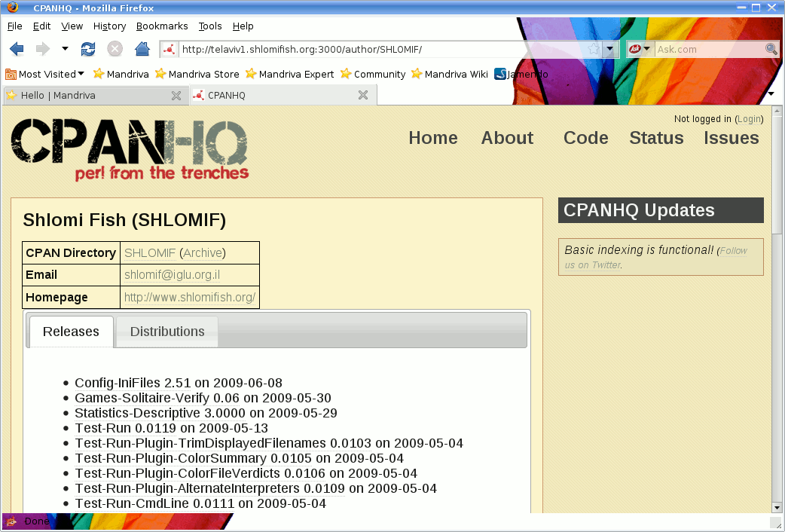Navigate to Home in the site menu
Screen dimensions: 785x532
(433, 138)
